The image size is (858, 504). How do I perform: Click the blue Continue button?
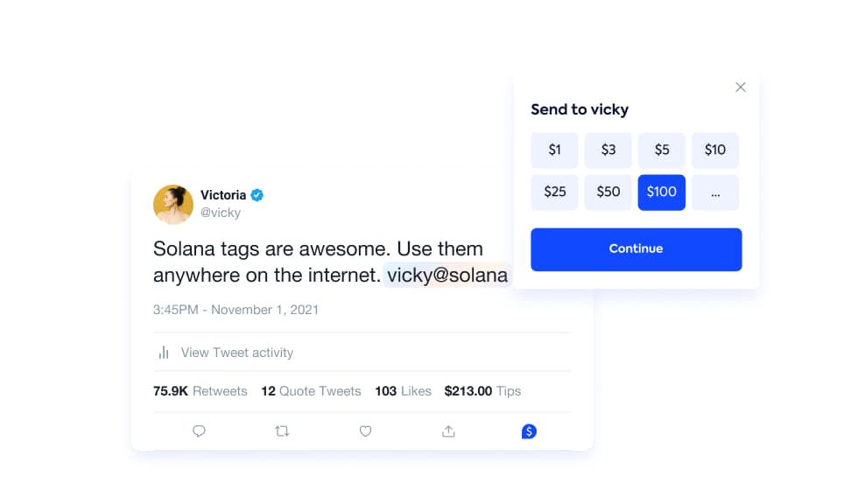[x=636, y=249]
